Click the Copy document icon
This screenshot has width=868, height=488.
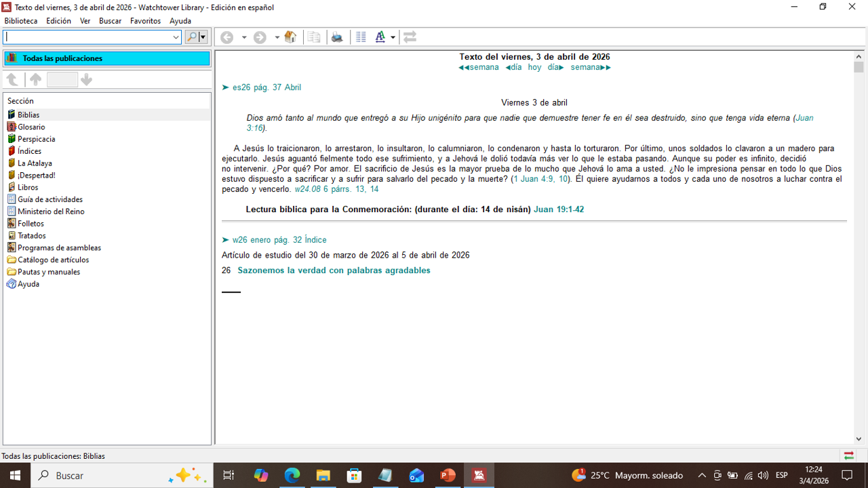coord(314,37)
